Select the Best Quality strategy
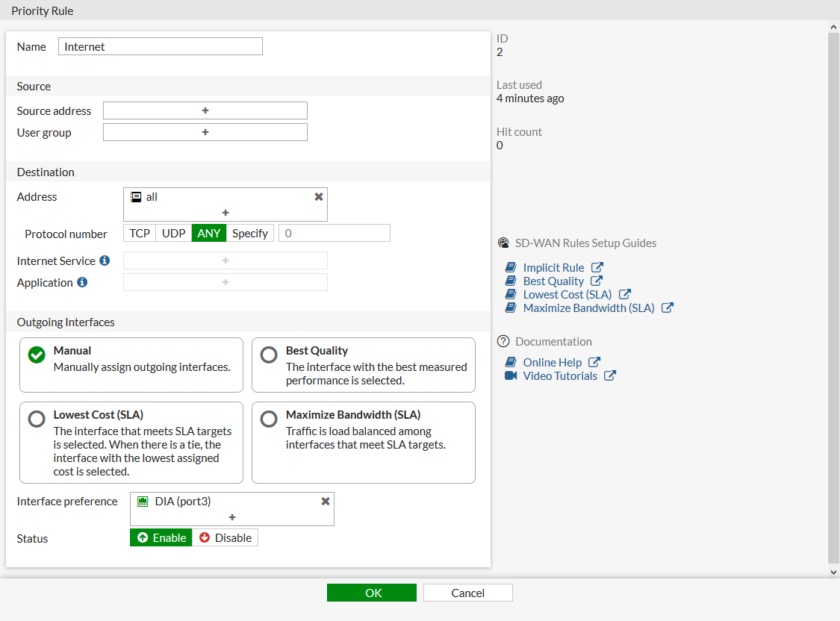Viewport: 840px width, 621px height. 269,355
